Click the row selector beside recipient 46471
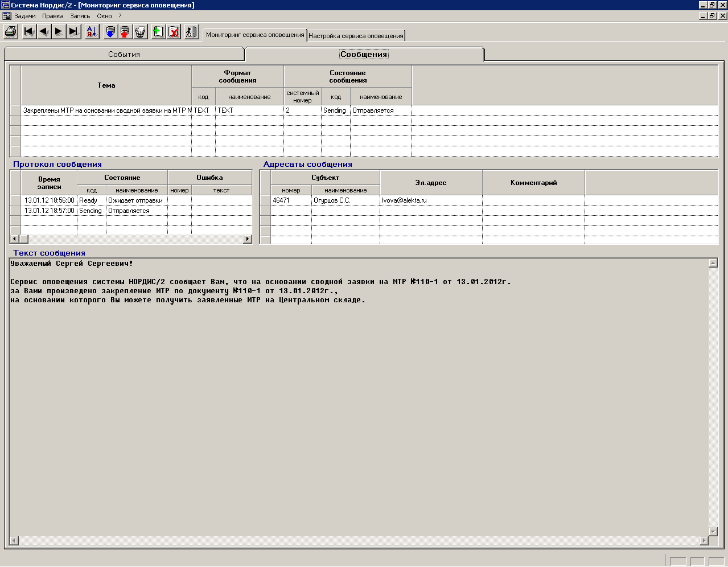 pyautogui.click(x=265, y=200)
